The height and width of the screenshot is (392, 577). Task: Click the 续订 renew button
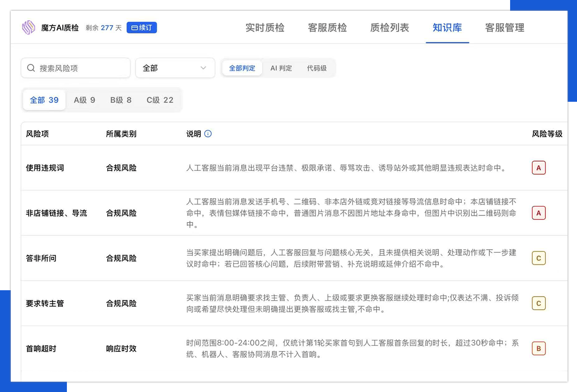[142, 28]
